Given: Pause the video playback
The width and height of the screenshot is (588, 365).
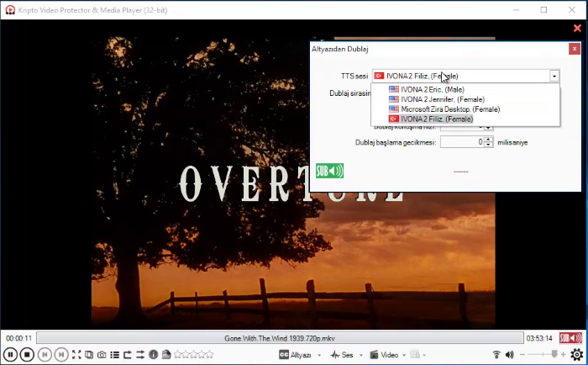Looking at the screenshot, I should 10,355.
